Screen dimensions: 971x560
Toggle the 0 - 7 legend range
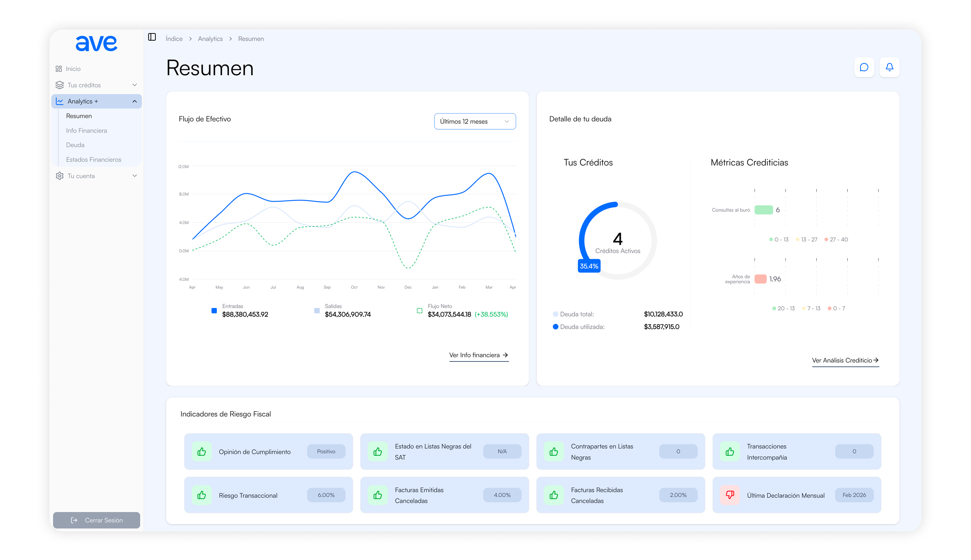coord(836,308)
